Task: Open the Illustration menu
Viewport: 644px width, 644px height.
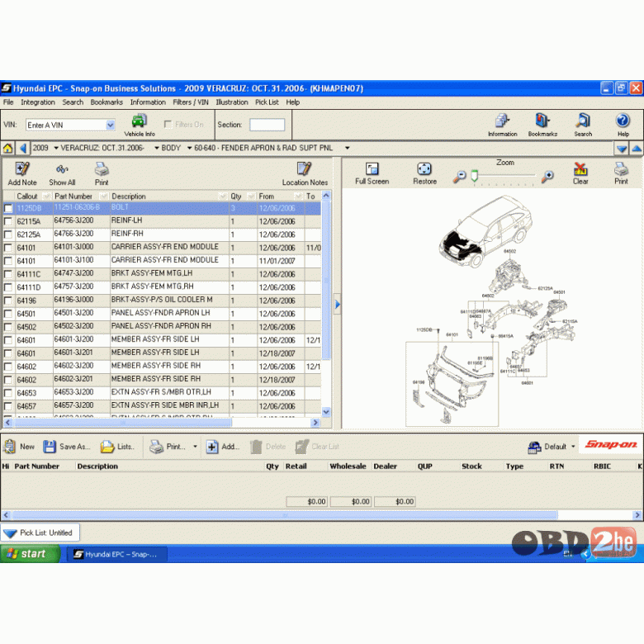Action: [x=232, y=102]
